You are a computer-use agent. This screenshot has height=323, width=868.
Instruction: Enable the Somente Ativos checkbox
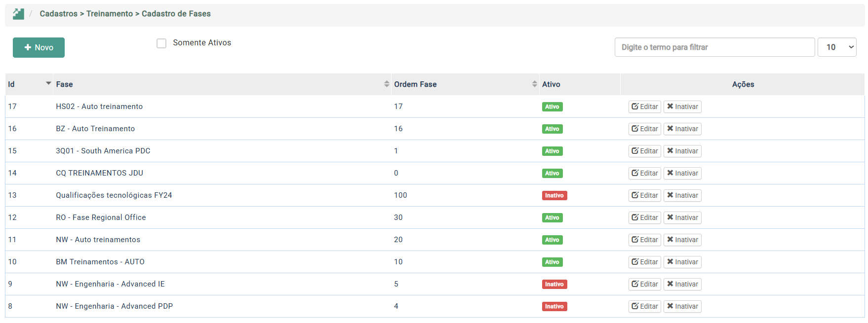click(161, 43)
